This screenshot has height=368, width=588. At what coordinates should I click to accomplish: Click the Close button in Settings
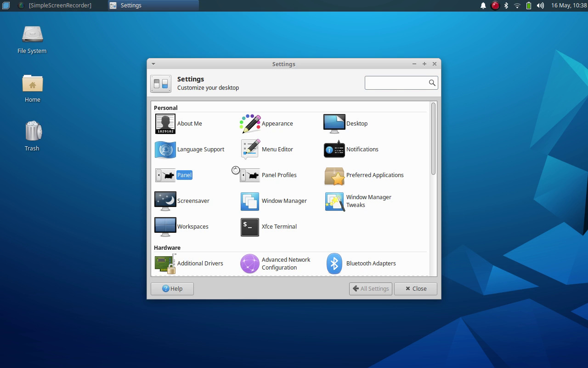(416, 289)
